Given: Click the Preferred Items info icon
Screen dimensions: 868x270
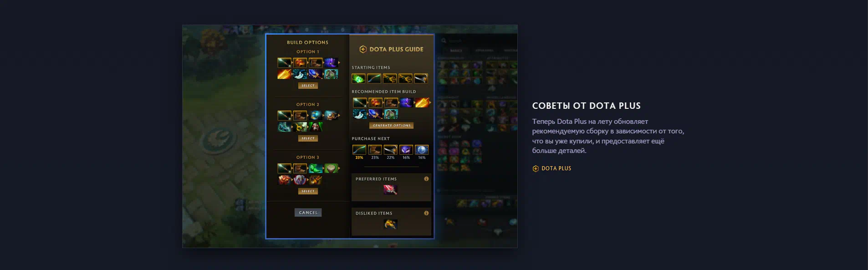Looking at the screenshot, I should 426,179.
